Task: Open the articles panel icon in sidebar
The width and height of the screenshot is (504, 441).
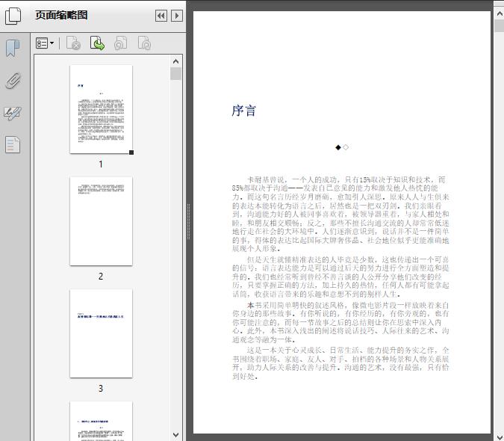Action: point(13,144)
